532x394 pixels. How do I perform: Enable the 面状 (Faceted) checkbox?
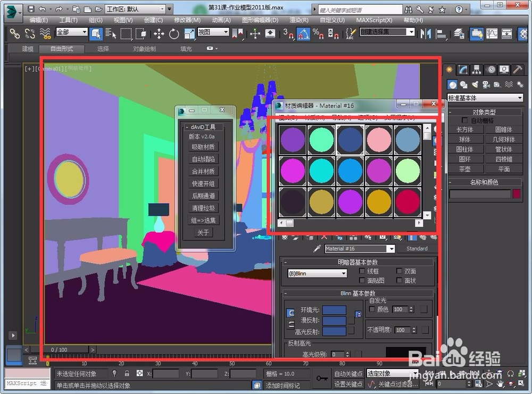tap(399, 280)
